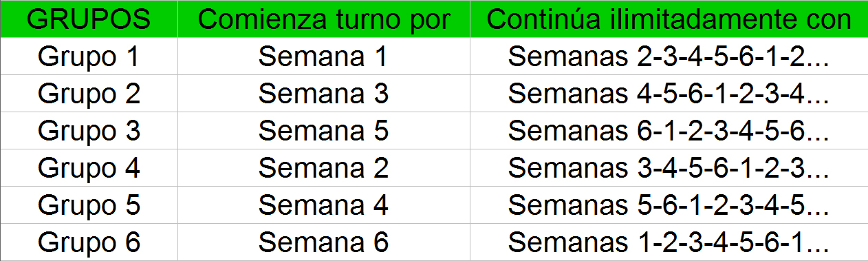Select the Grupo 6 cell
This screenshot has width=868, height=261.
pyautogui.click(x=89, y=242)
